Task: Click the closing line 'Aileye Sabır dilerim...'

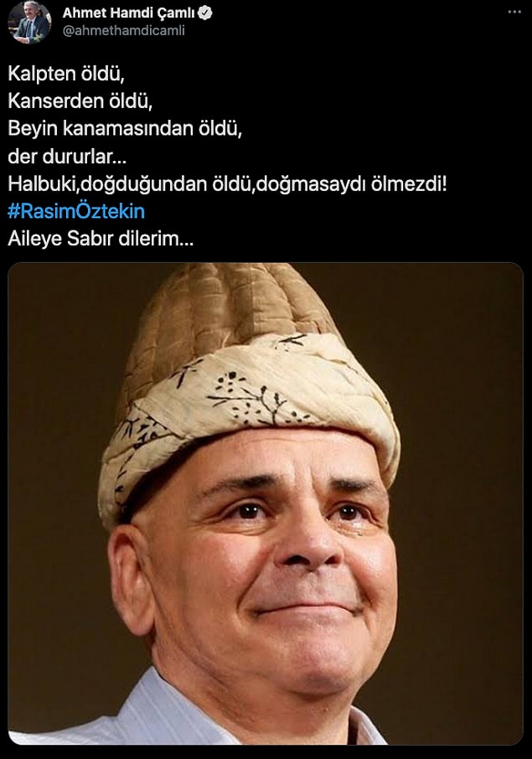Action: [101, 239]
